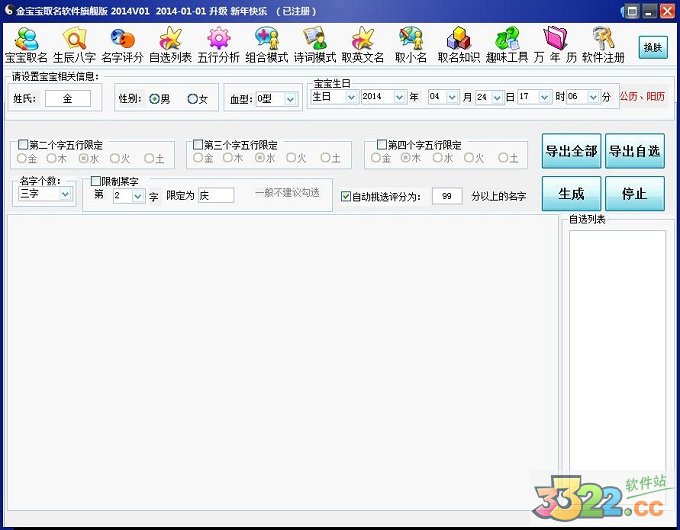Open the 生辰八字 birth chart tool
Viewport: 680px width, 530px height.
pos(74,45)
